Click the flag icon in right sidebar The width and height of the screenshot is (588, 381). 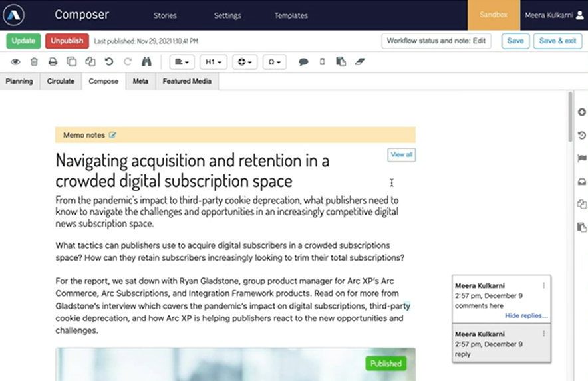[581, 158]
